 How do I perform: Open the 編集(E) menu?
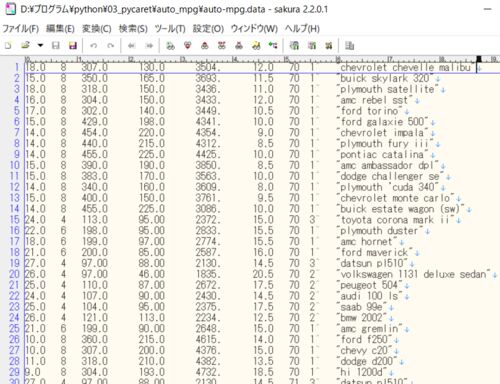click(x=60, y=29)
